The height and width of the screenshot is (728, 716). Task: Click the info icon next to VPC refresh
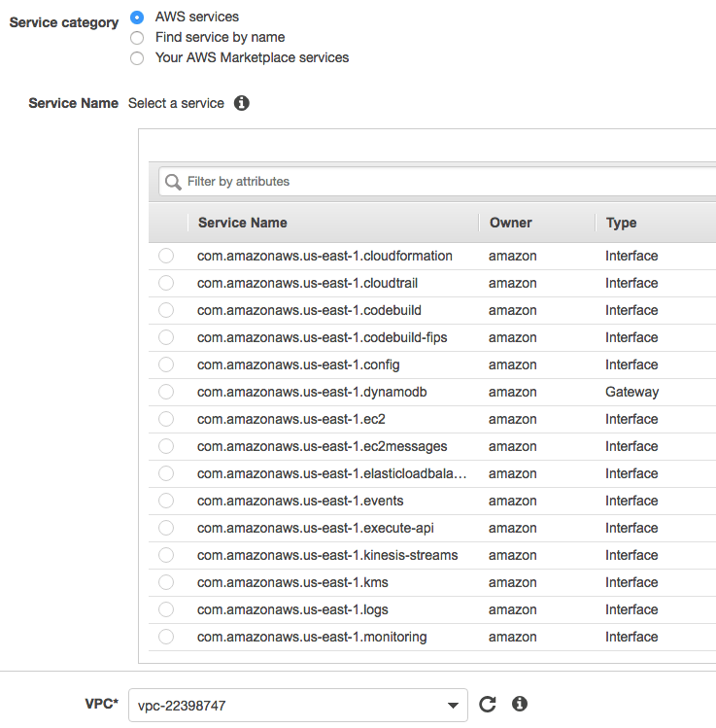520,705
